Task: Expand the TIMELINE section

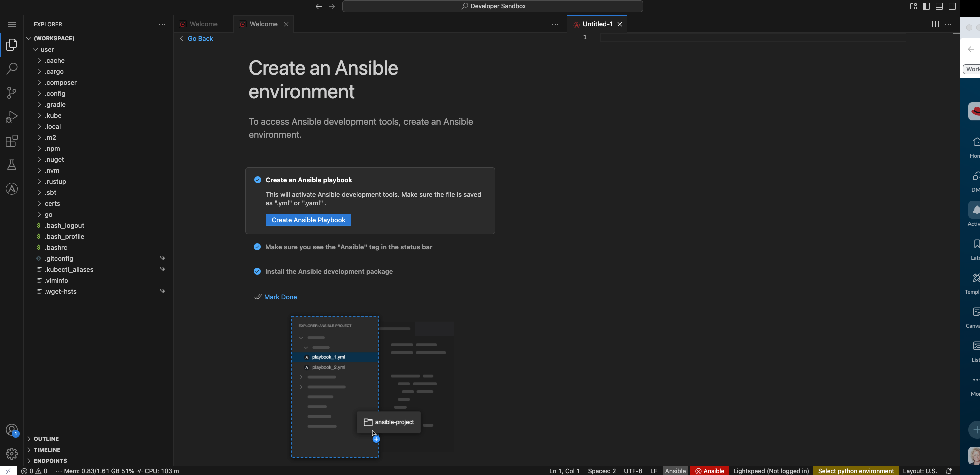Action: [47, 450]
